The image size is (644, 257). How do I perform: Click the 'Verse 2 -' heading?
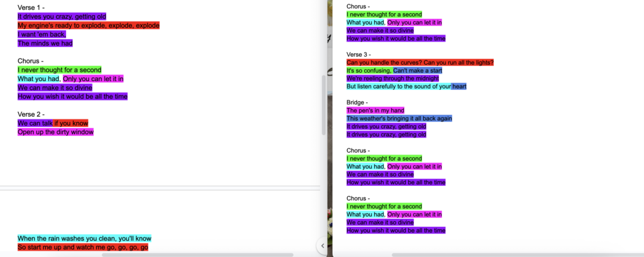coord(31,114)
